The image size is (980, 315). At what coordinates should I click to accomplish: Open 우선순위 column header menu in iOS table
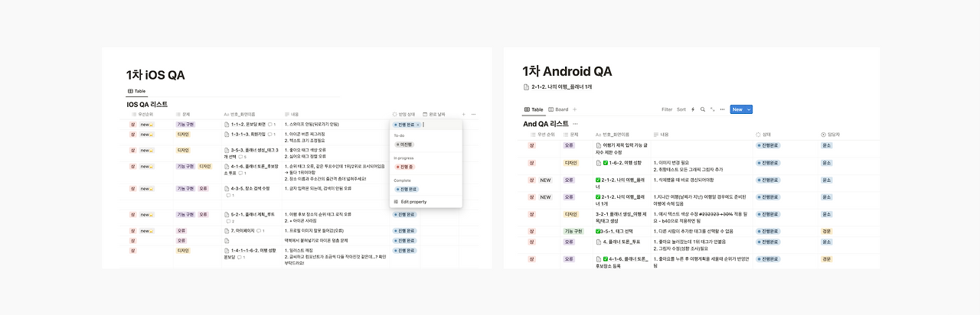(x=141, y=114)
